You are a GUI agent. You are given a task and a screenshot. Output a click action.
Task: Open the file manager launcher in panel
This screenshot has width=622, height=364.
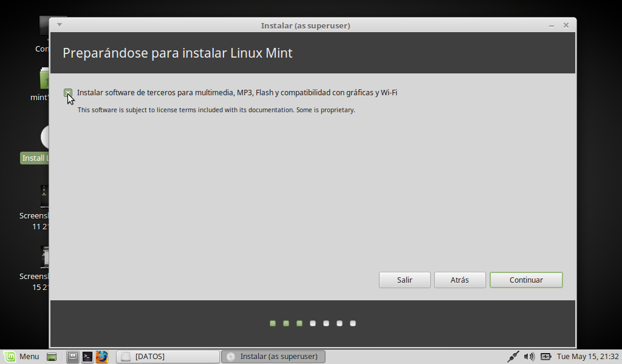tap(72, 357)
